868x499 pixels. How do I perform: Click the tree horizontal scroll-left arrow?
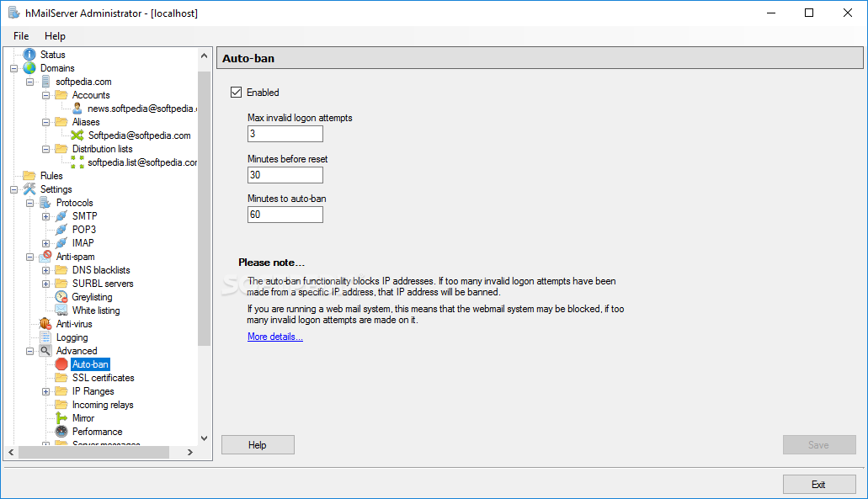(x=11, y=453)
